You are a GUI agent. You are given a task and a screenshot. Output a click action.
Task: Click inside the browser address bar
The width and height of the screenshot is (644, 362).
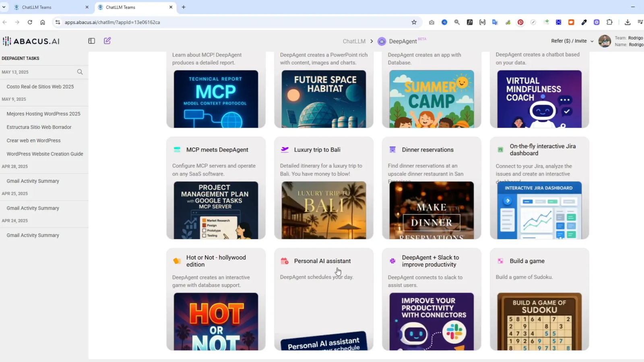point(161,22)
